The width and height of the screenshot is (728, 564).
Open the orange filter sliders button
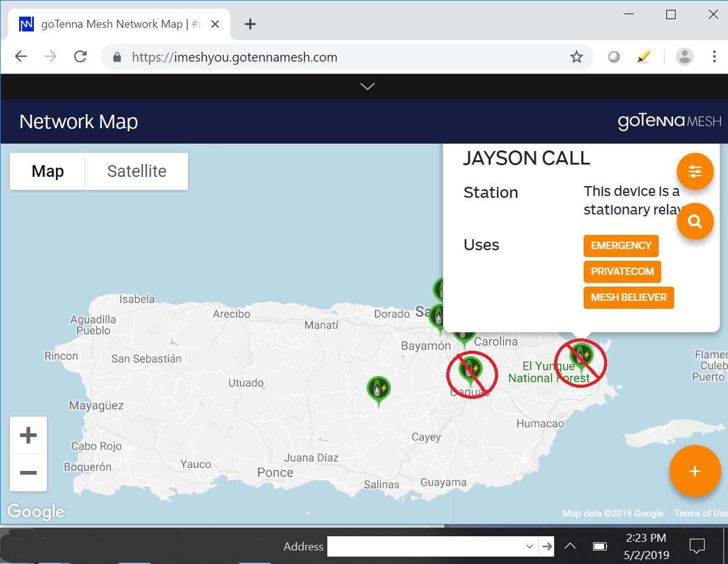point(695,171)
